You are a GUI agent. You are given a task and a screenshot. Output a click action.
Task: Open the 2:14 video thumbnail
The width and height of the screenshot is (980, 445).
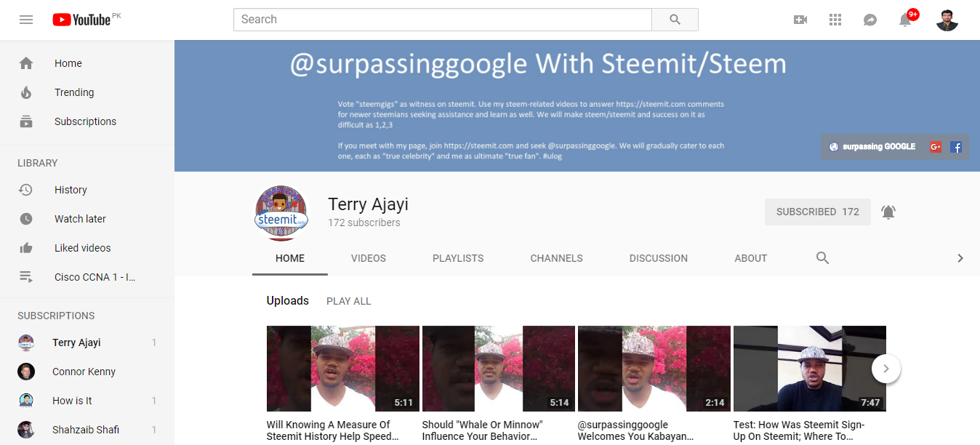tap(654, 369)
